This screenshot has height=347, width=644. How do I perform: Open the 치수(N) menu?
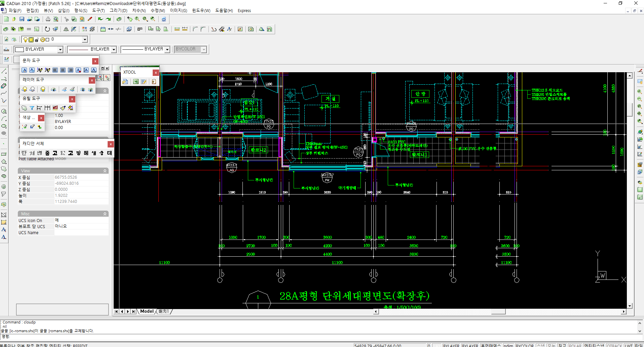[x=139, y=10]
